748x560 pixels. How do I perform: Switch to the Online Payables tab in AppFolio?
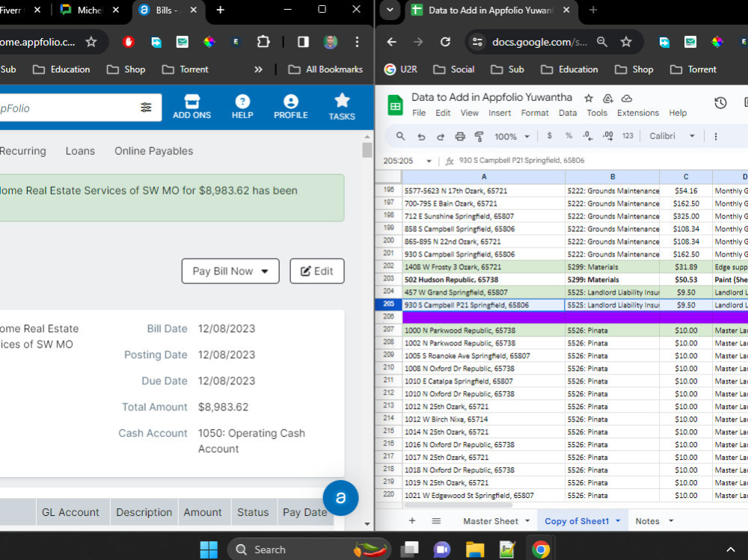tap(153, 151)
